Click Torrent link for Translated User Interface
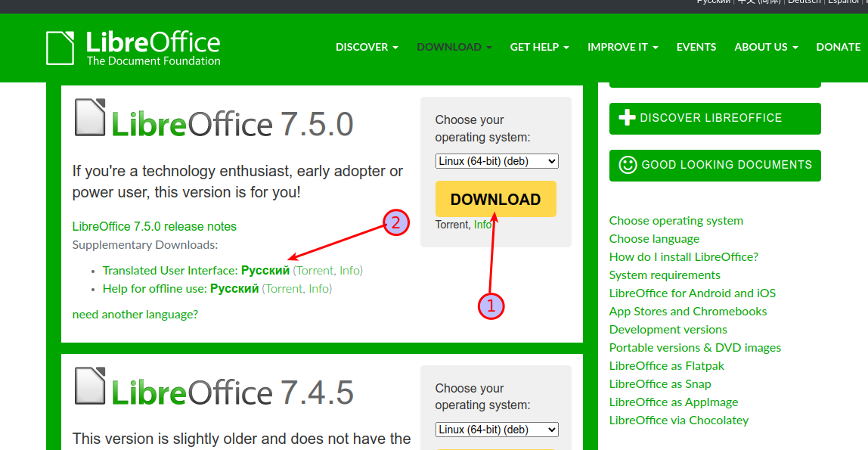 (x=315, y=270)
